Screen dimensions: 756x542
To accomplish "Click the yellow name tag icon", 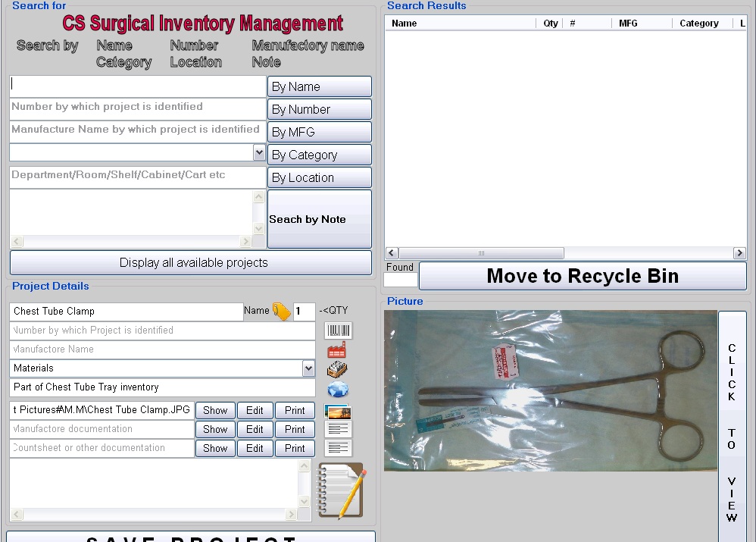I will [281, 311].
